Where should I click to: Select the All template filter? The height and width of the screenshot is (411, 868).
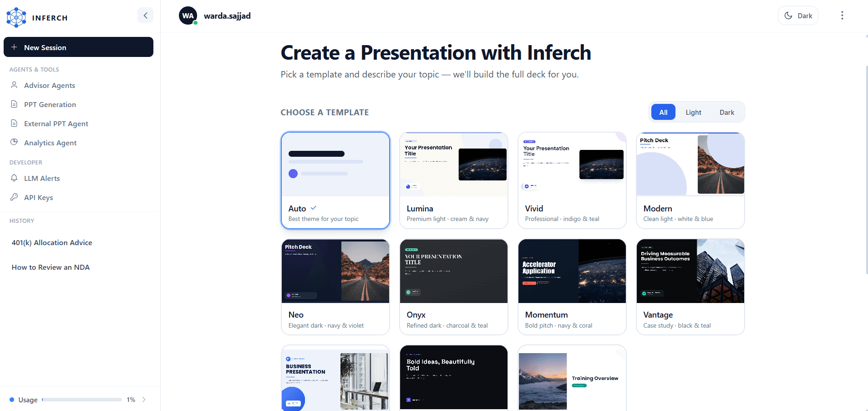pyautogui.click(x=663, y=112)
